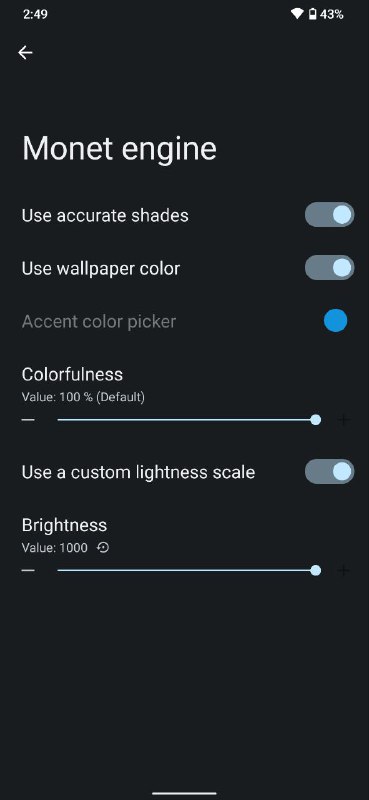The width and height of the screenshot is (369, 800).
Task: Turn off Use wallpaper color switch
Action: (x=329, y=268)
